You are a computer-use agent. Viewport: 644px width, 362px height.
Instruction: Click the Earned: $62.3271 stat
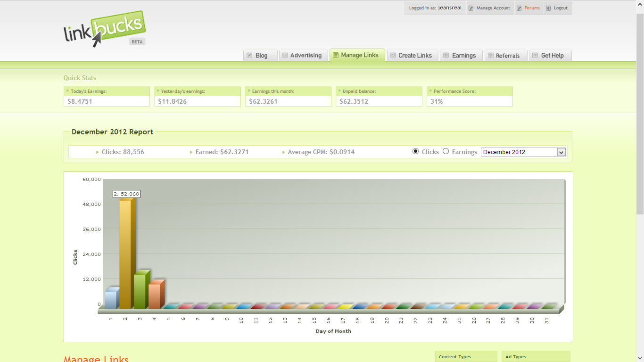[222, 152]
